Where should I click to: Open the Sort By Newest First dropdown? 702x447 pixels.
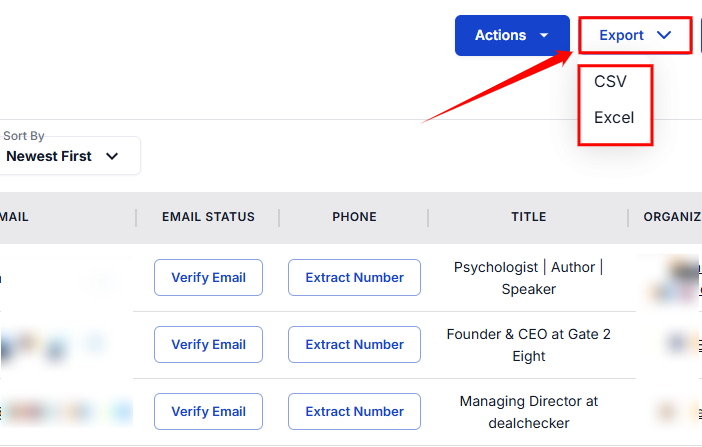(62, 156)
